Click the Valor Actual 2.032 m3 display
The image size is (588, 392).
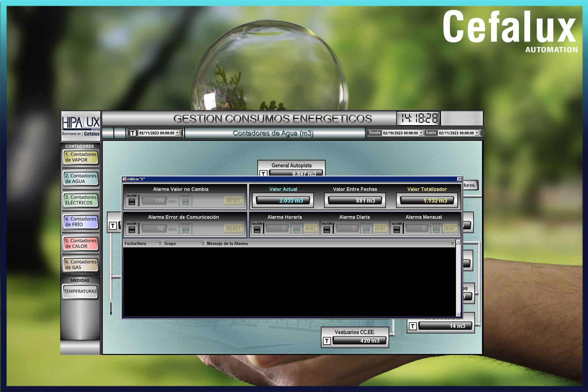[283, 201]
